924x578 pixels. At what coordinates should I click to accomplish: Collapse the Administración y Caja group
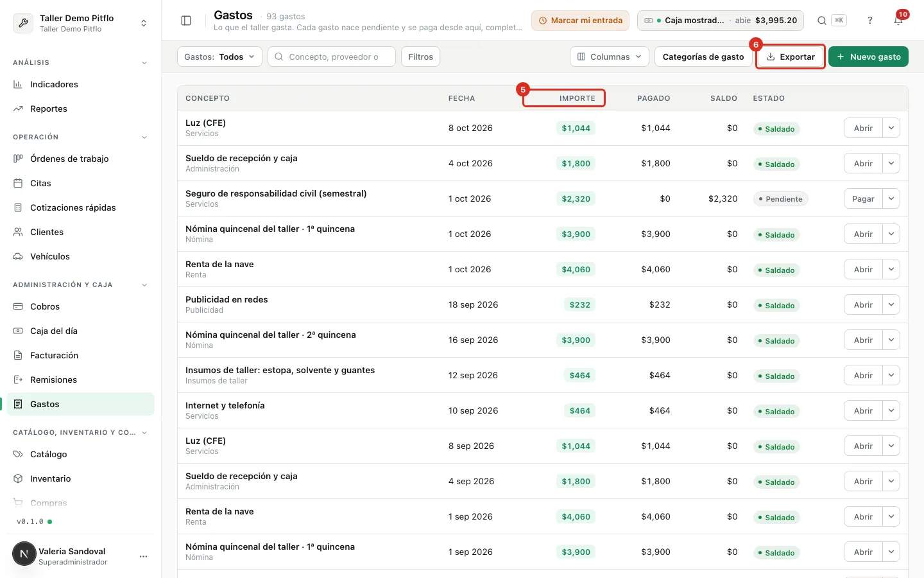click(x=144, y=285)
